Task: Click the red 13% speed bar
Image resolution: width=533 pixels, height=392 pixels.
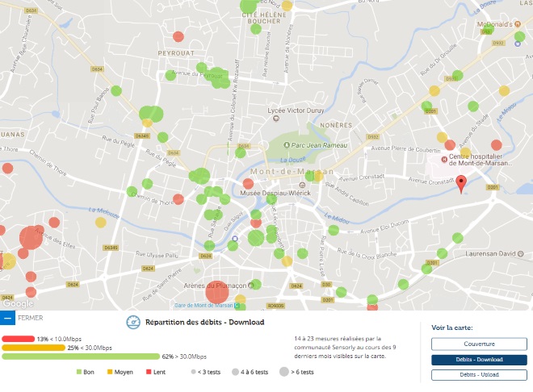Action: 18,339
